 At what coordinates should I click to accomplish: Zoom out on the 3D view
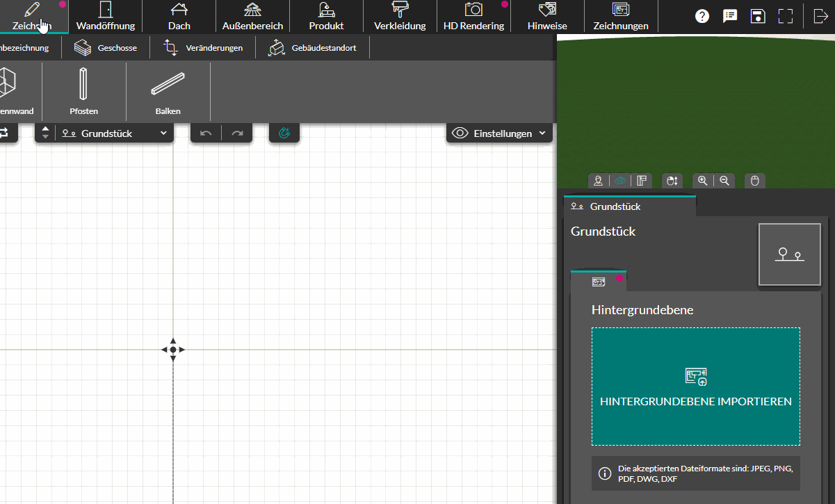tap(724, 181)
